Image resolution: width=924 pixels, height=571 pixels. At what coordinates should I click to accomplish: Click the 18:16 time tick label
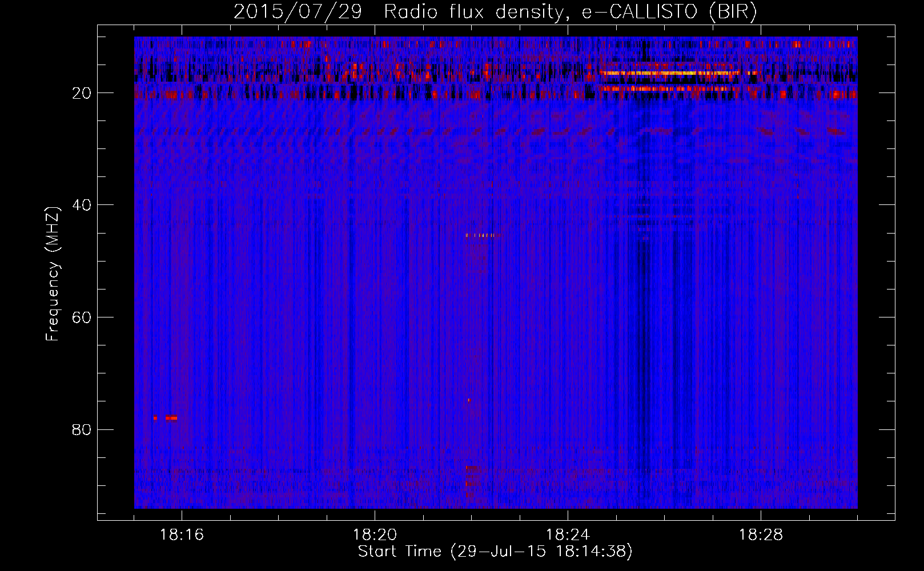click(x=182, y=535)
